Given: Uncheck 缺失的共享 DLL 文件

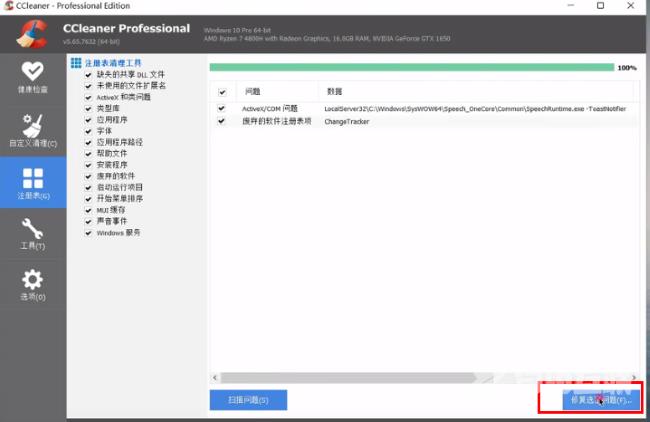Looking at the screenshot, I should pos(88,75).
